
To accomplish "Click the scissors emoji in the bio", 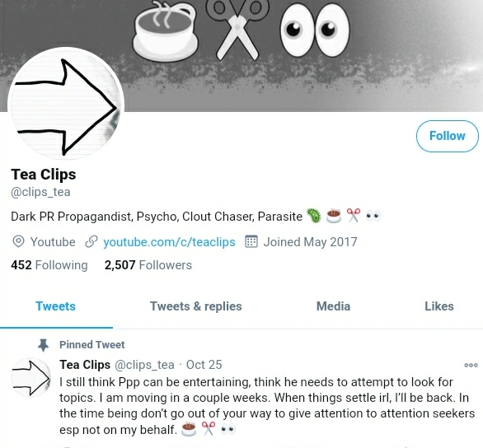I will point(354,216).
